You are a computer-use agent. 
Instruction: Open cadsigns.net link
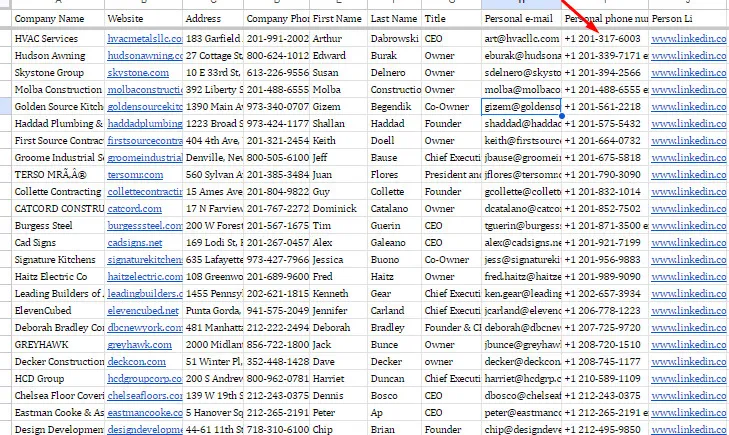(x=135, y=243)
